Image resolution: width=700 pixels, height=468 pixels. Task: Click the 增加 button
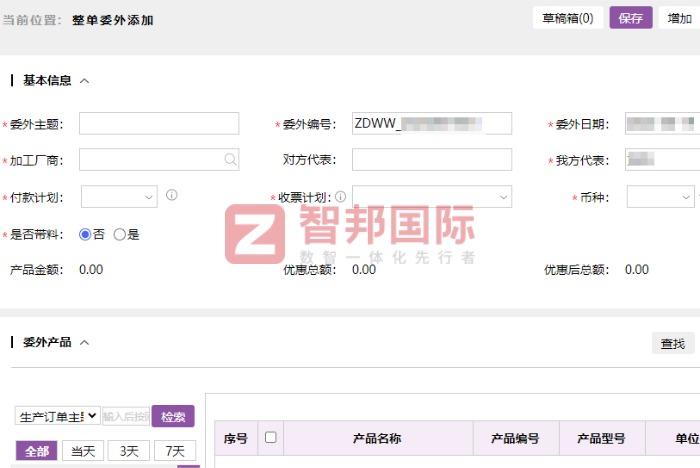click(679, 18)
